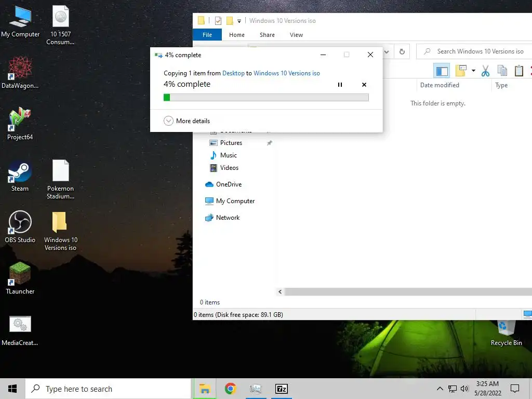Open the address bar history dropdown

click(387, 52)
